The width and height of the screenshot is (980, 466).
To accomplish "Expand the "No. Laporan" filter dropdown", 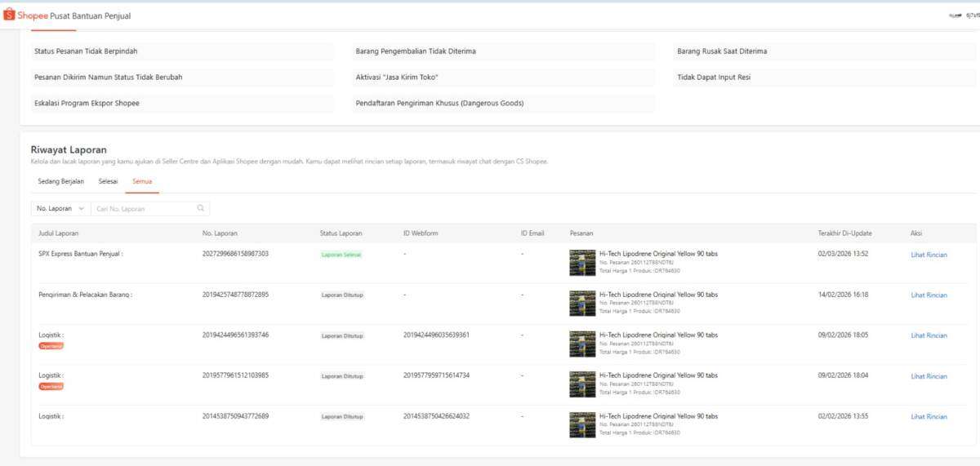I will 60,209.
